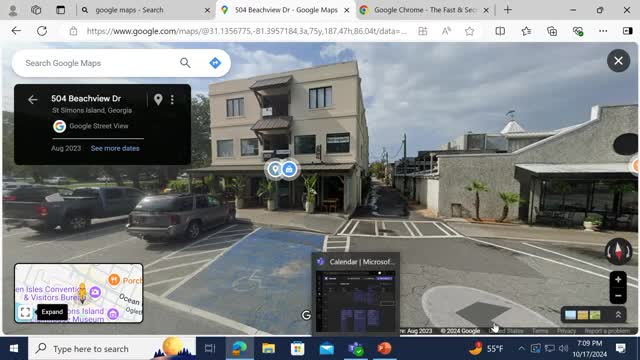This screenshot has width=640, height=360.
Task: Click the browser address bar URL
Action: pyautogui.click(x=247, y=31)
